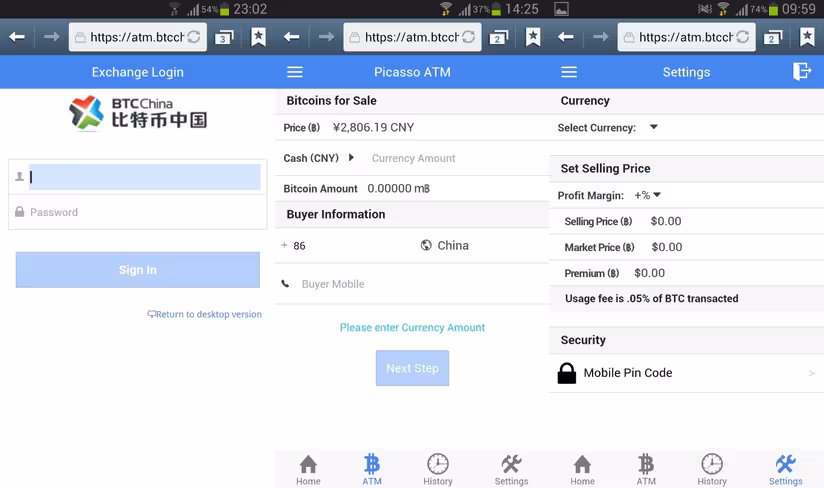Open tabs counter on Picasso ATM screen

point(499,37)
